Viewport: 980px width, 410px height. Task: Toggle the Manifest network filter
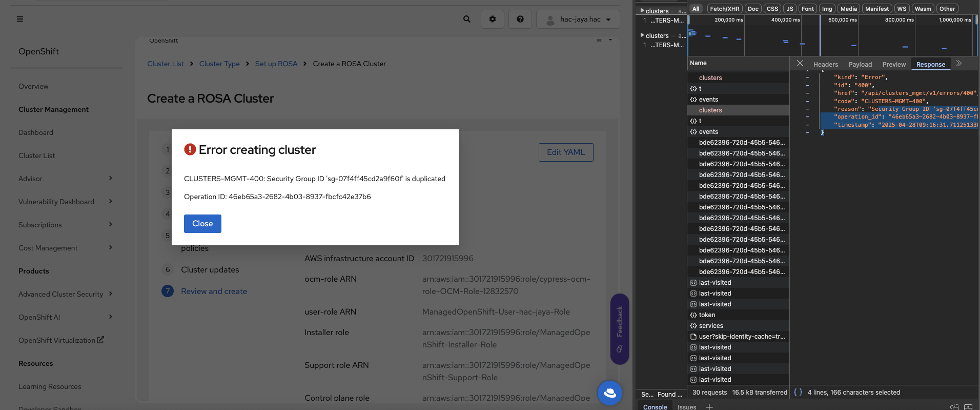pos(877,9)
